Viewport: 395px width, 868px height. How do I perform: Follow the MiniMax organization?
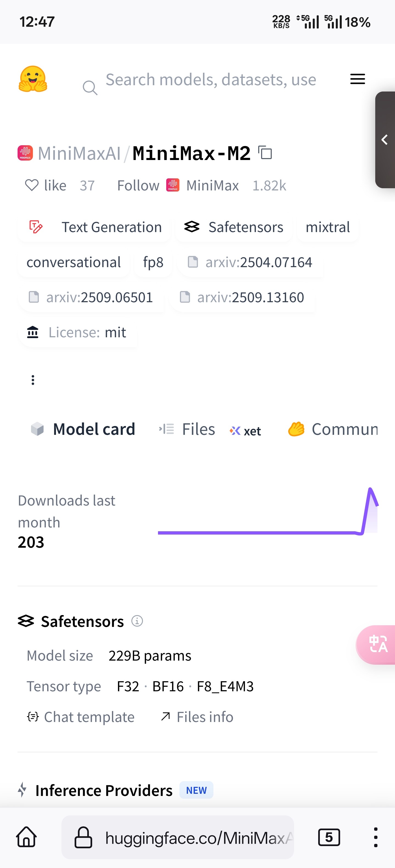[x=138, y=185]
